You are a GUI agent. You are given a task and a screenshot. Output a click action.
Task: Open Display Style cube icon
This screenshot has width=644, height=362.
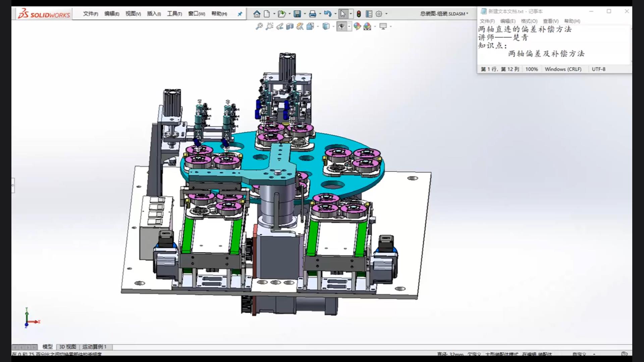tap(326, 26)
